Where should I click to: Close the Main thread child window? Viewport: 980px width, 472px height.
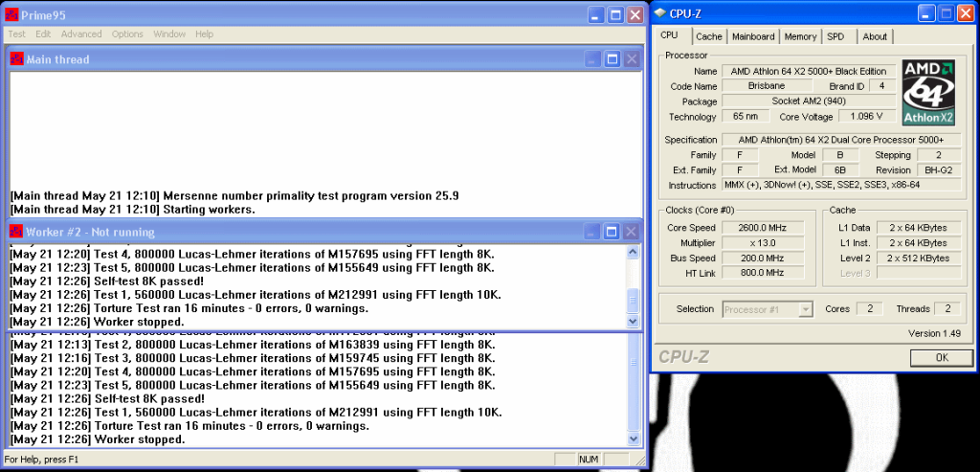(632, 59)
